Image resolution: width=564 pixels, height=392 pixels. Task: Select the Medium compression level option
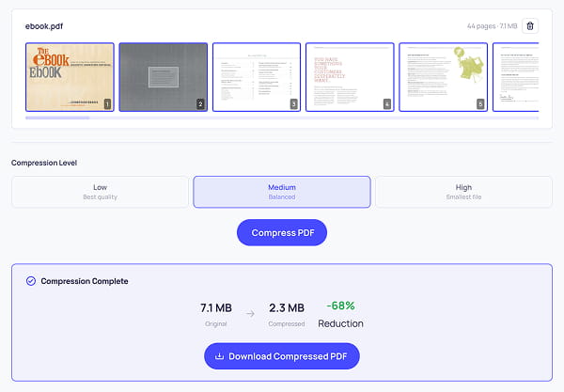[282, 192]
